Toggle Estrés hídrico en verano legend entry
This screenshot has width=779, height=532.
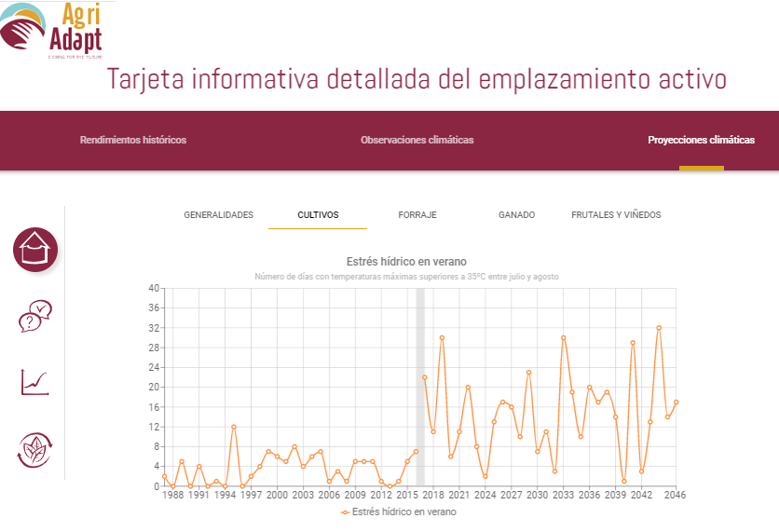coord(399,512)
